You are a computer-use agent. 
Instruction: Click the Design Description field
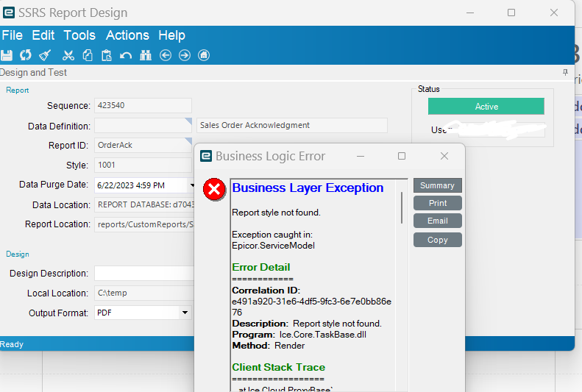[144, 274]
